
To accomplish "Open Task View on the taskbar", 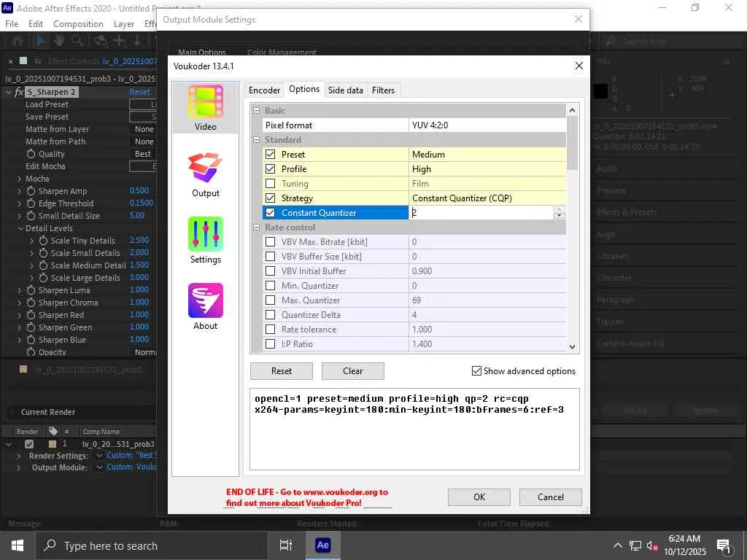I will [x=285, y=545].
